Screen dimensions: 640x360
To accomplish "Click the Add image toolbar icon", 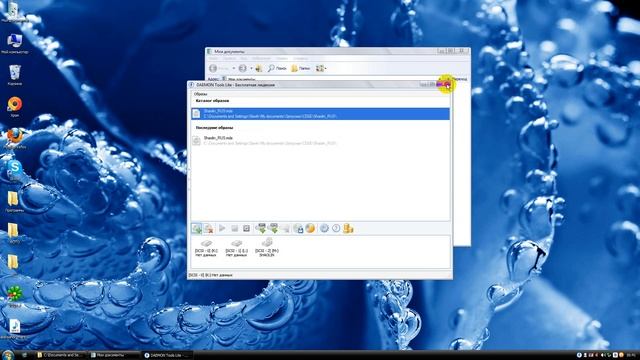I will (197, 229).
